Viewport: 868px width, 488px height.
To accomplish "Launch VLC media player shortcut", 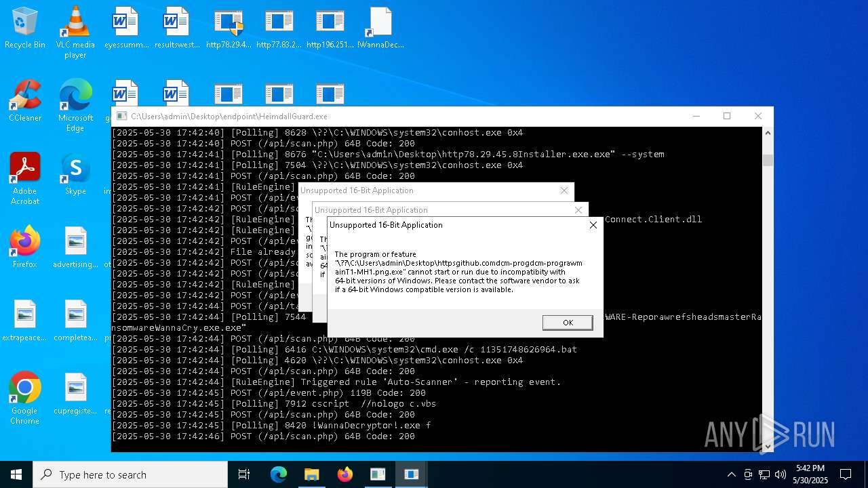I will pos(75,32).
